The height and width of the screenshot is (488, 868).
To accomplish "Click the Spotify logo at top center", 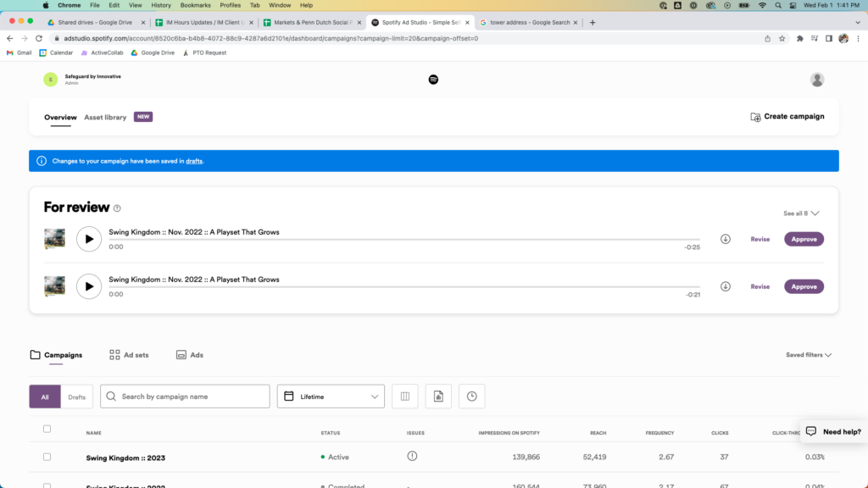I will (x=433, y=80).
